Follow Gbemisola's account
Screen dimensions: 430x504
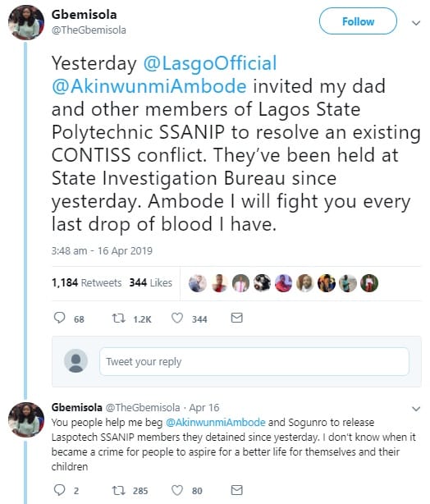358,21
